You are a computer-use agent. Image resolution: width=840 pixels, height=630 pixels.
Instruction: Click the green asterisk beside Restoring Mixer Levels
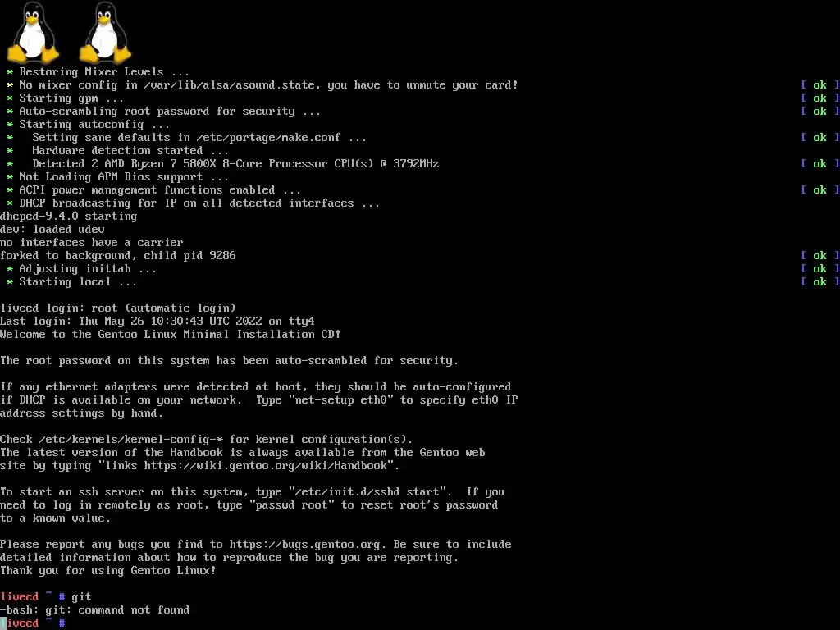coord(10,72)
